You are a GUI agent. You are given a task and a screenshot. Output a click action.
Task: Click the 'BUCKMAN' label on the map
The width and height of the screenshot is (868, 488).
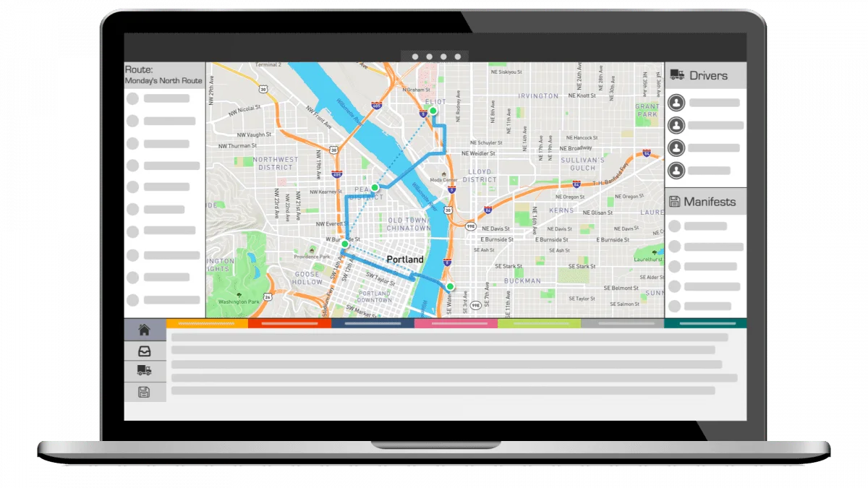pyautogui.click(x=522, y=281)
